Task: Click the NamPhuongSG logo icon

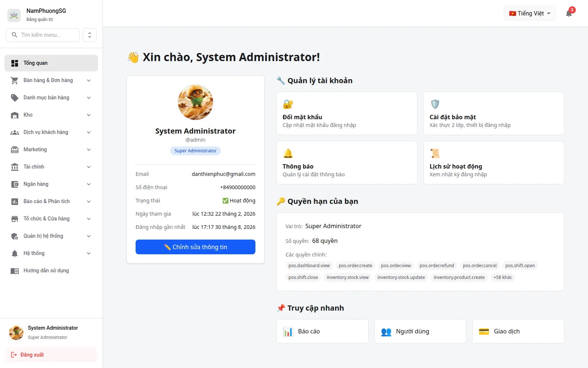Action: click(x=14, y=15)
